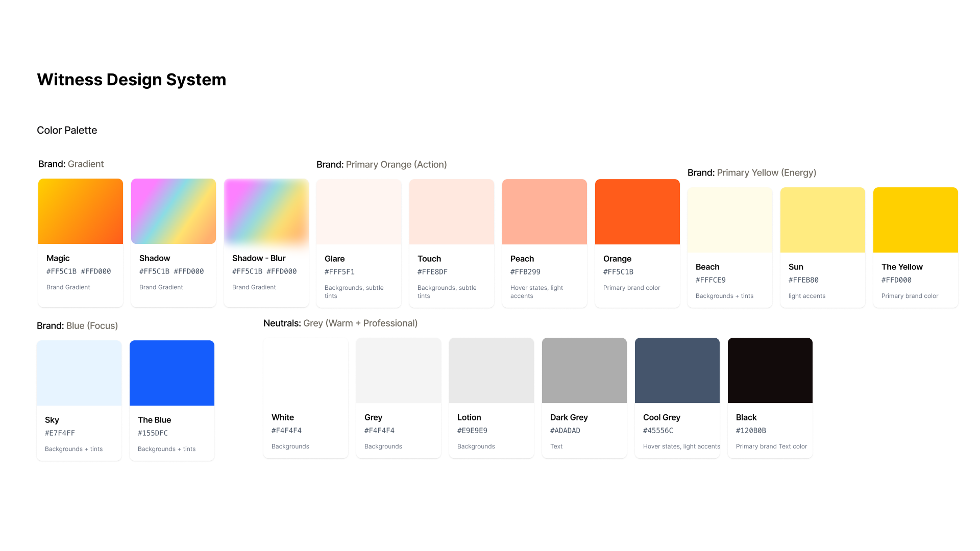Click the Lotion card name
The height and width of the screenshot is (551, 980).
469,417
